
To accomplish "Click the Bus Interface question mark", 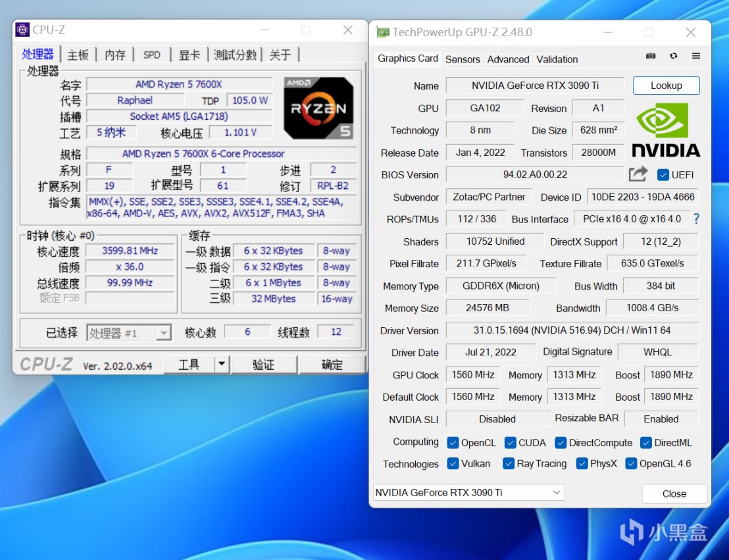I will pyautogui.click(x=696, y=219).
